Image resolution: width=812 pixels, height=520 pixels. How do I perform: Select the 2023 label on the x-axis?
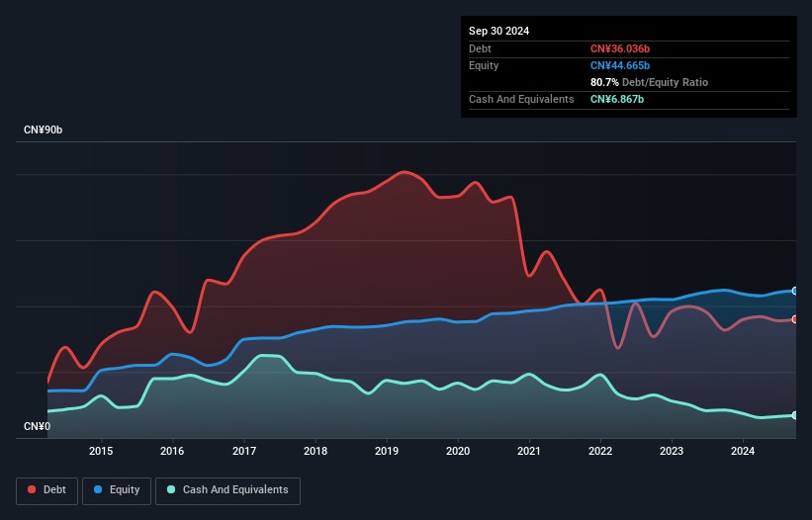coord(672,452)
